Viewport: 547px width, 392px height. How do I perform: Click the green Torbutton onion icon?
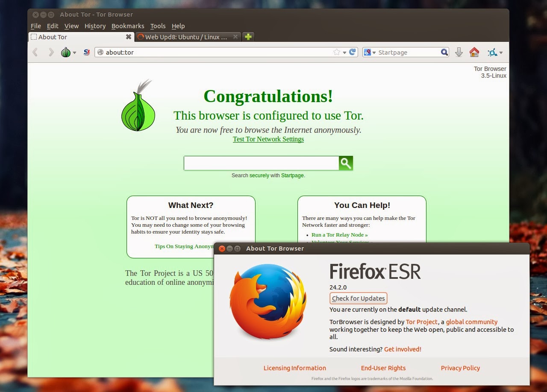pos(65,53)
